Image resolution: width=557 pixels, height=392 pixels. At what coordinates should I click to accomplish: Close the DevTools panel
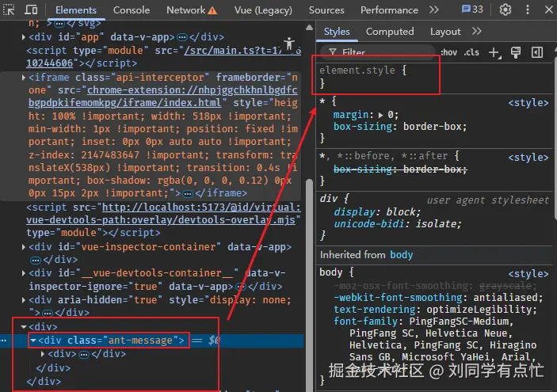coord(549,10)
